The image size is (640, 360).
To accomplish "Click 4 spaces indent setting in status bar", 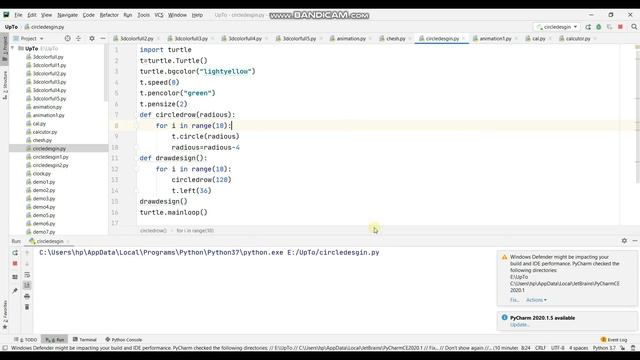I will point(578,348).
